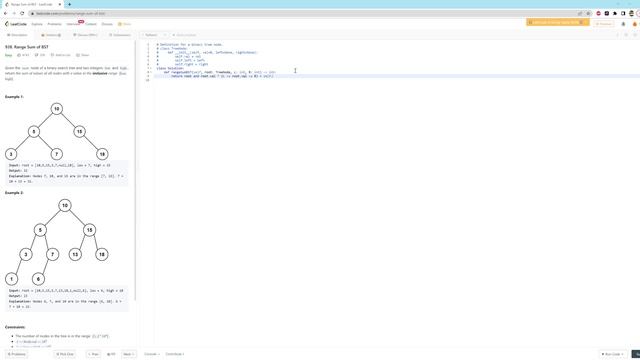
Task: Go to the next problem with Next
Action: (129, 354)
